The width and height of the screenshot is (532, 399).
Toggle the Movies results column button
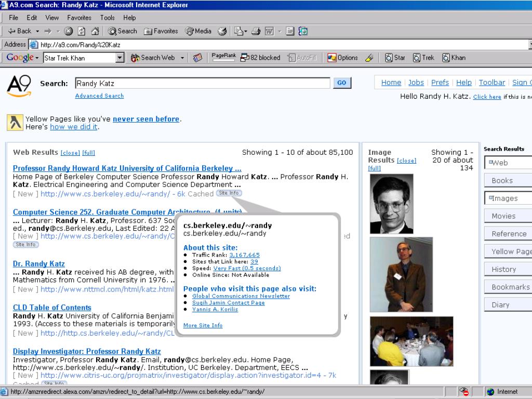508,216
